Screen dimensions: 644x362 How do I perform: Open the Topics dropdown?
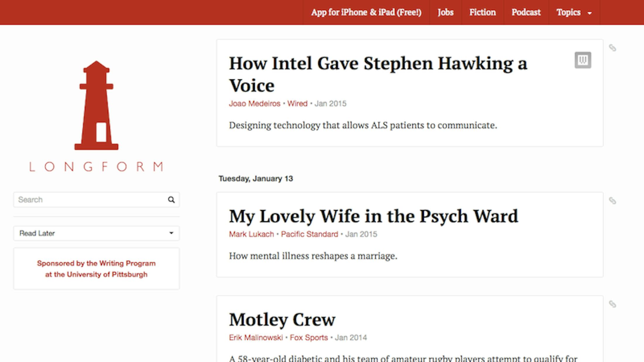[573, 12]
